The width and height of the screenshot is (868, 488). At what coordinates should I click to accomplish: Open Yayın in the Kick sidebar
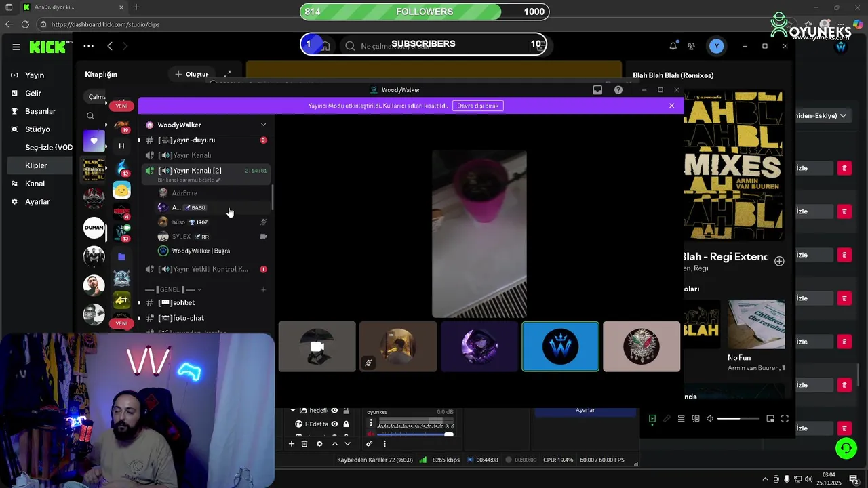coord(34,75)
